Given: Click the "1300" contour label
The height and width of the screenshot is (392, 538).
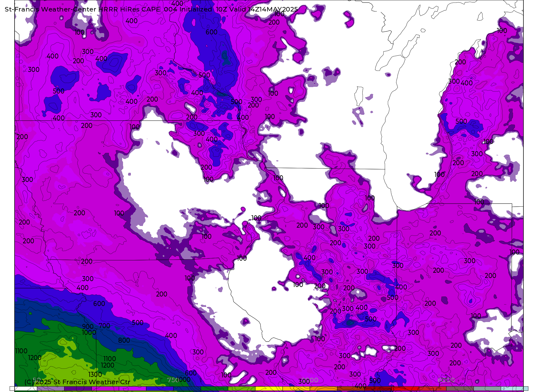Looking at the screenshot, I should (x=95, y=374).
